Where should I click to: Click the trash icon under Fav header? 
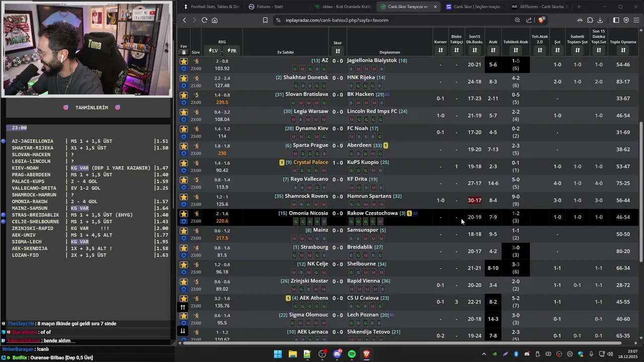pyautogui.click(x=184, y=52)
